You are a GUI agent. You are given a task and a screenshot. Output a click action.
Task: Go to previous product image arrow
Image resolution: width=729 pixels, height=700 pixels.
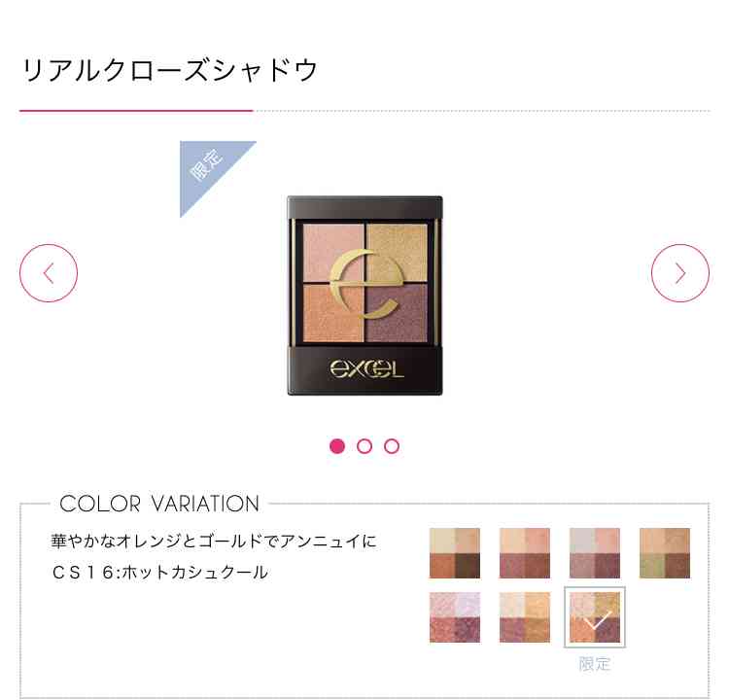point(49,273)
